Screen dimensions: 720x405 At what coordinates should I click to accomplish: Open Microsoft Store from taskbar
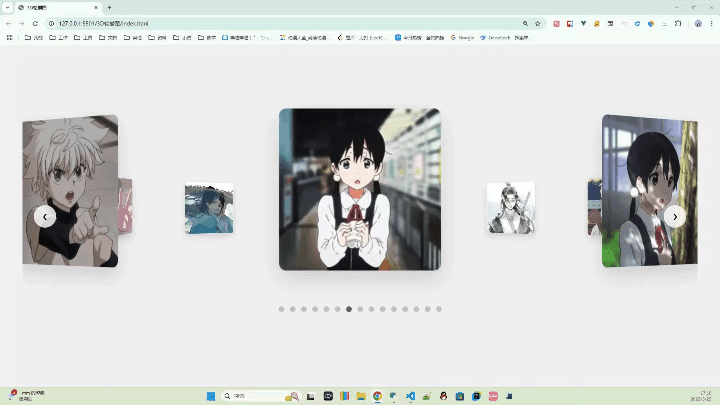coord(460,396)
